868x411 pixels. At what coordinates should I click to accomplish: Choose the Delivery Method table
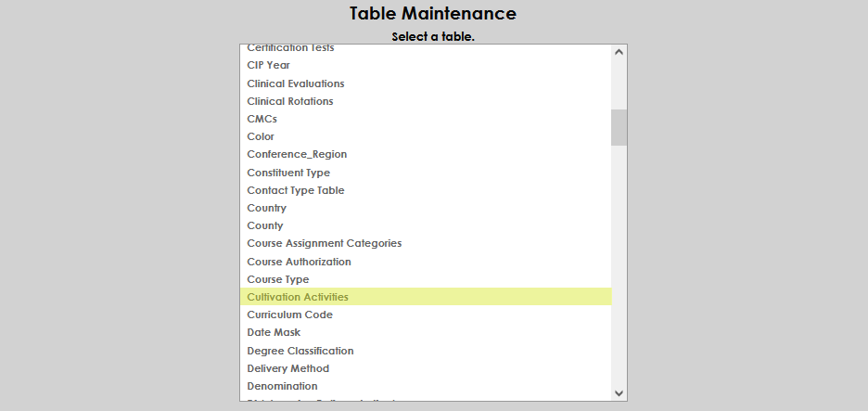coord(287,368)
